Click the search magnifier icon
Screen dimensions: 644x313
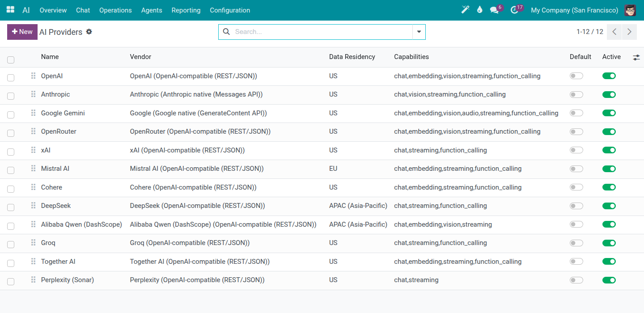pos(226,32)
